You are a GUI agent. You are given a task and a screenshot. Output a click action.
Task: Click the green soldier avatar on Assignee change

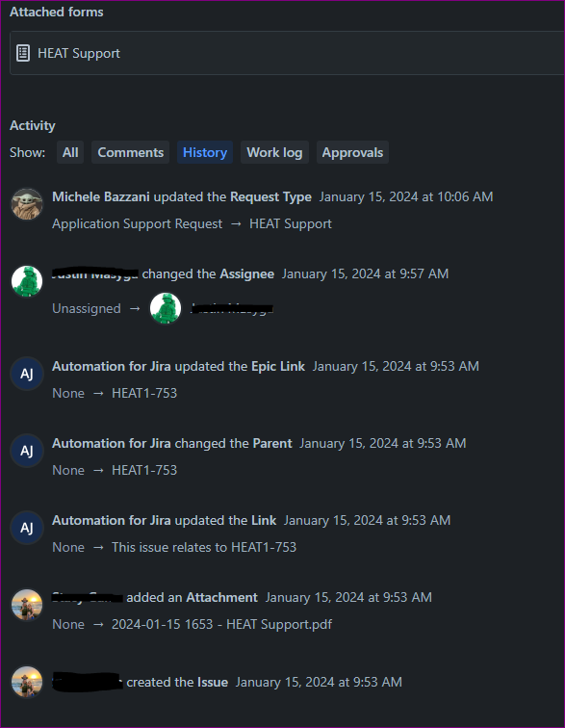pos(27,281)
